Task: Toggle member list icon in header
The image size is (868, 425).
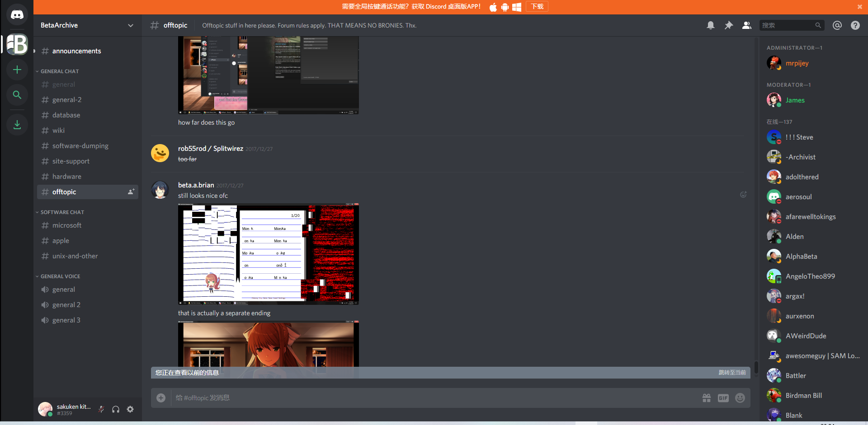Action: pos(747,25)
